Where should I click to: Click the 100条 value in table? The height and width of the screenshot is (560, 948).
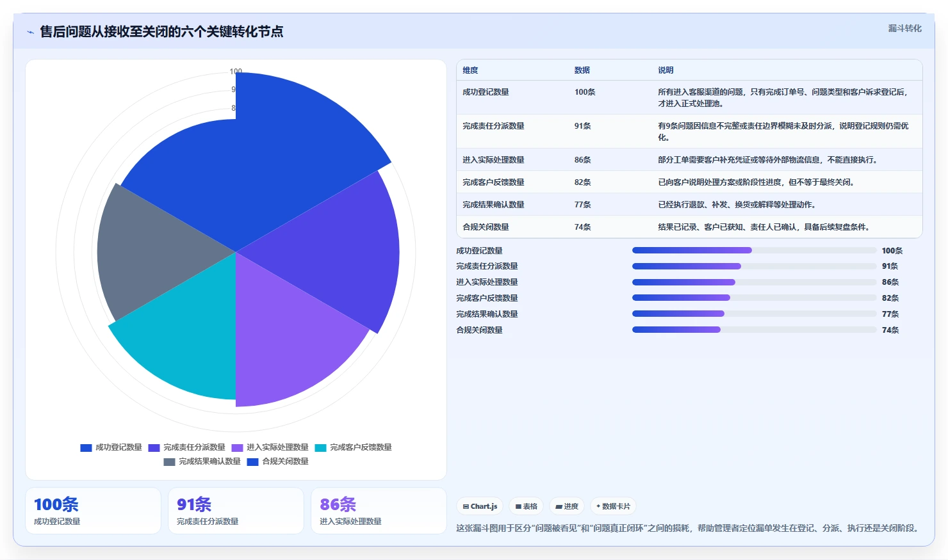coord(585,92)
